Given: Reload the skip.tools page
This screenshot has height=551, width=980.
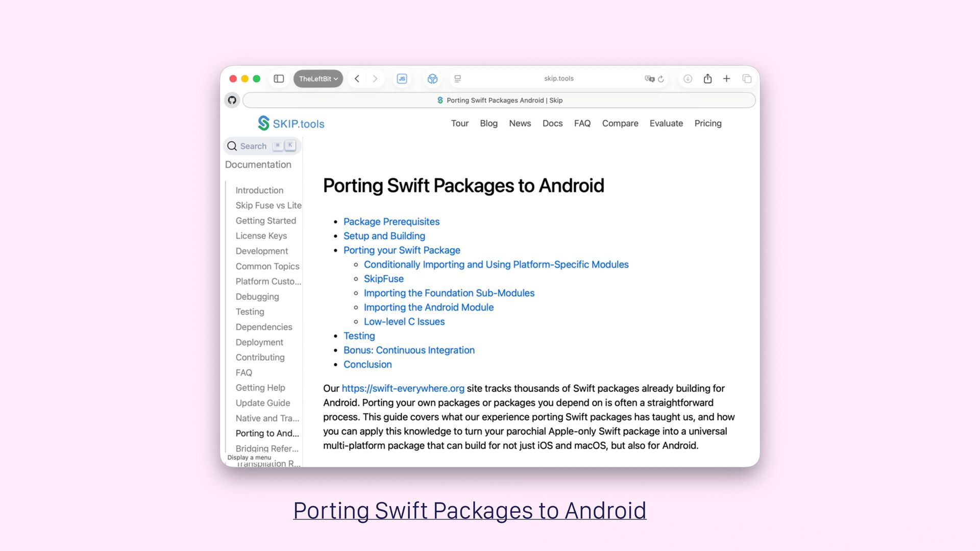Looking at the screenshot, I should tap(661, 79).
